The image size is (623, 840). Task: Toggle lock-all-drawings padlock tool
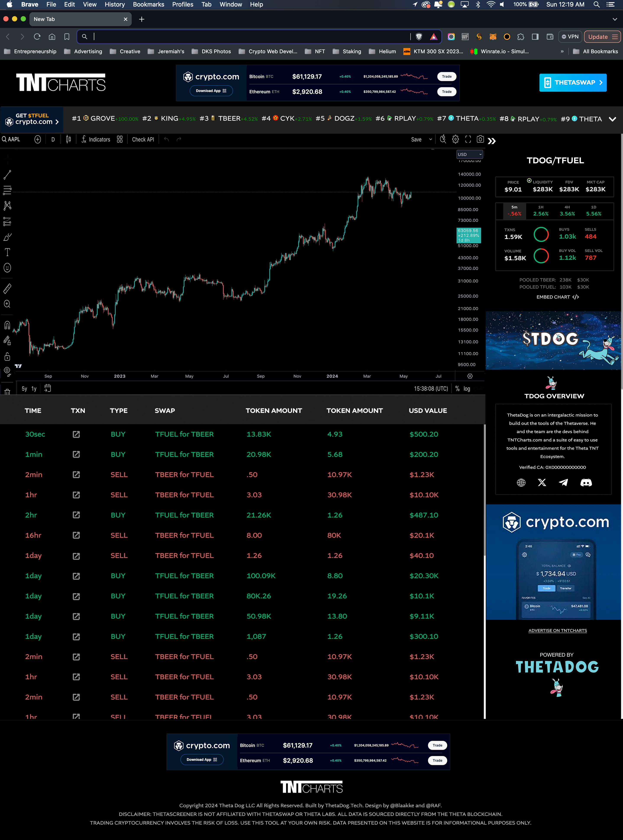(x=7, y=357)
